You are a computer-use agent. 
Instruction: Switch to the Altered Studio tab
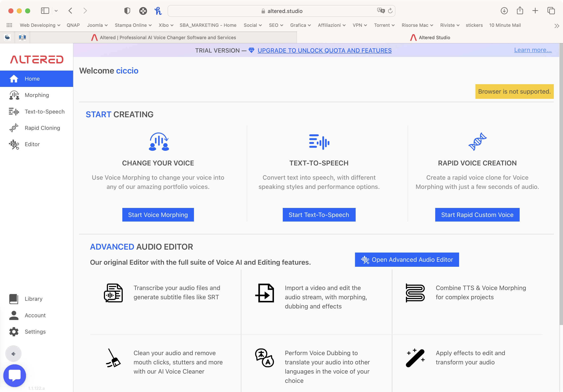[430, 37]
